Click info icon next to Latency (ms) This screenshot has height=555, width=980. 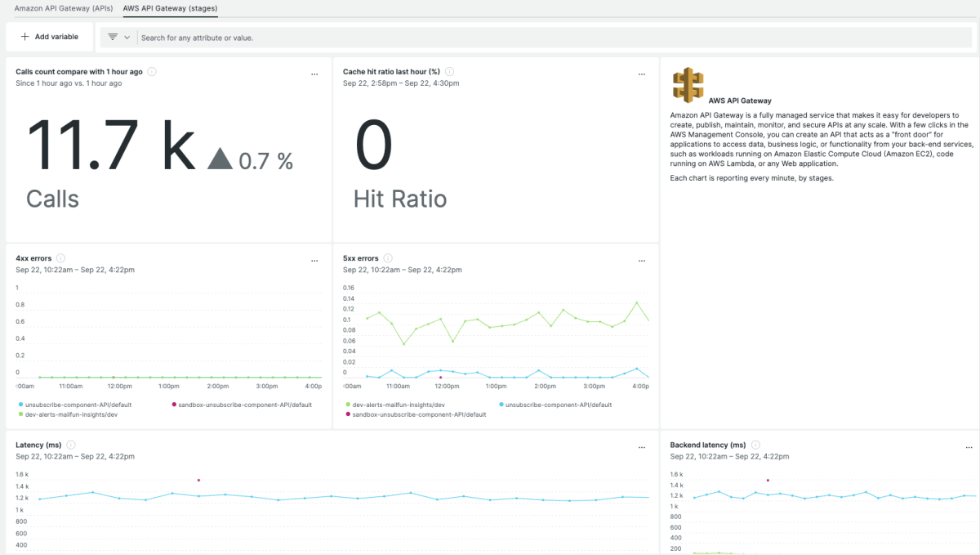tap(71, 445)
